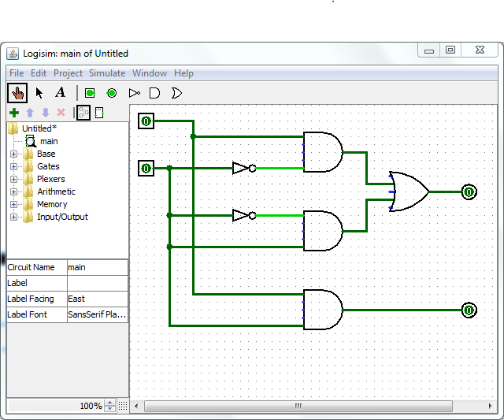Click the OR gate on canvas
Image resolution: width=504 pixels, height=420 pixels.
pos(409,191)
